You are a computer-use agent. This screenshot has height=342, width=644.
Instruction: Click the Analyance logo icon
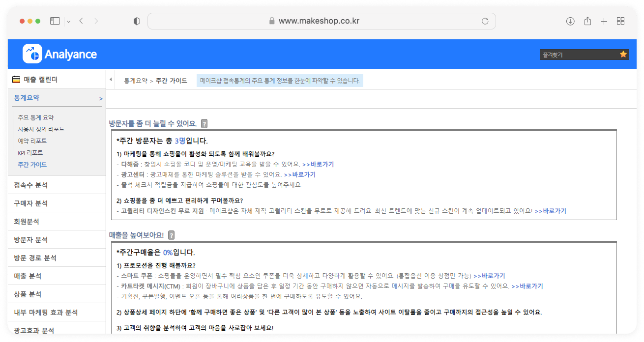[x=32, y=54]
